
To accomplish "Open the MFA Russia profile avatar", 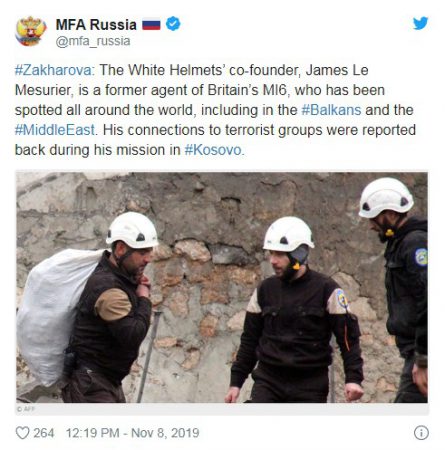I will click(x=31, y=31).
